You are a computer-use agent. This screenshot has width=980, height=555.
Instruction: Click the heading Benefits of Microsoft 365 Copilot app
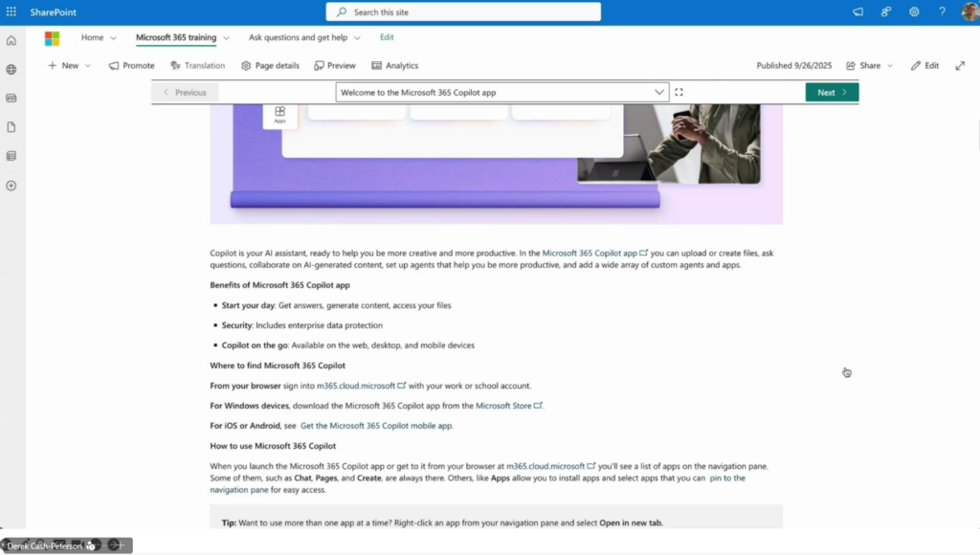point(280,285)
